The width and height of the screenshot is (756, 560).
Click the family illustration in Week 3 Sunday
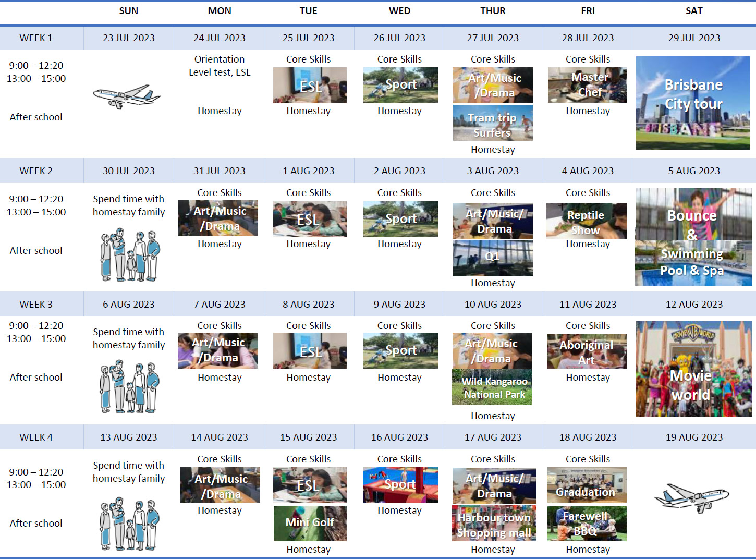130,387
